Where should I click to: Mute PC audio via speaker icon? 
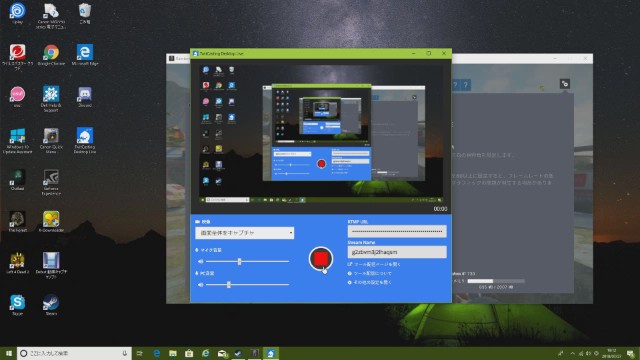coord(200,284)
